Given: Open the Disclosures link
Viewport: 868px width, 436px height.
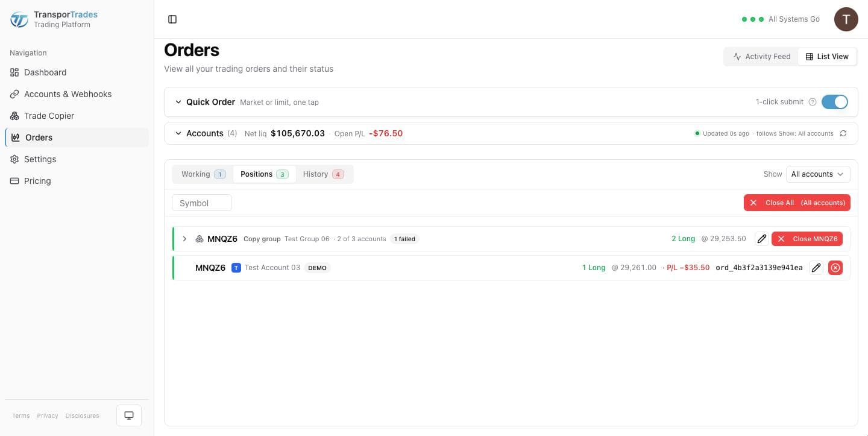Looking at the screenshot, I should 83,415.
